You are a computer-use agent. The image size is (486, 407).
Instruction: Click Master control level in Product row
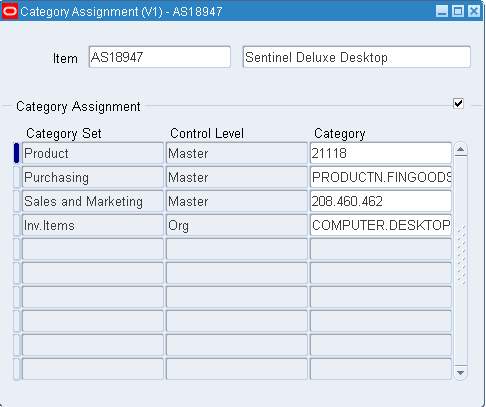click(237, 153)
